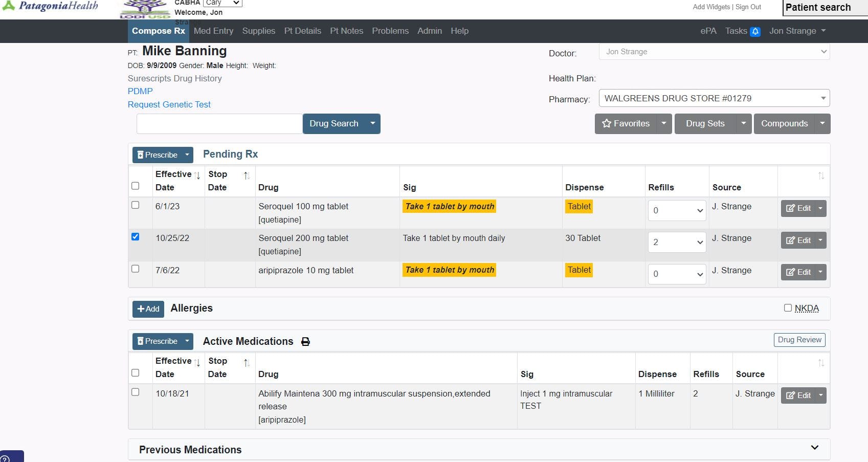Click the Patagonia Health logo
This screenshot has width=868, height=462.
50,6
